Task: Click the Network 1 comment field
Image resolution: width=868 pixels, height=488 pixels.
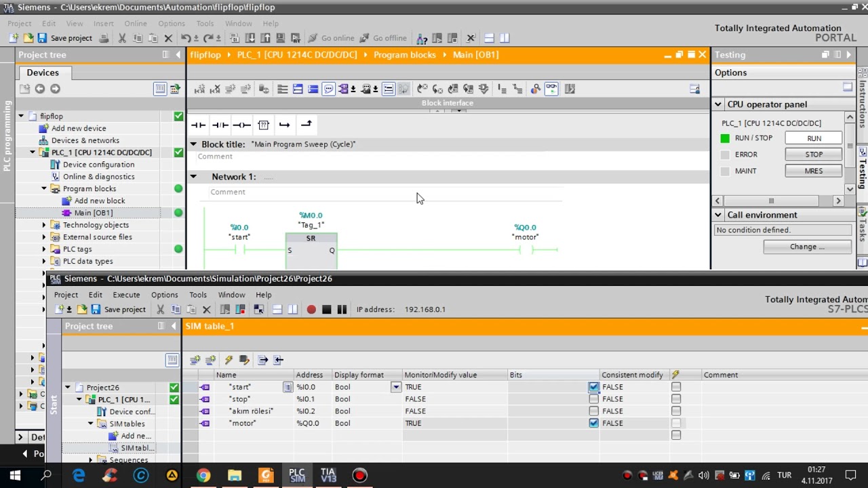Action: click(386, 192)
